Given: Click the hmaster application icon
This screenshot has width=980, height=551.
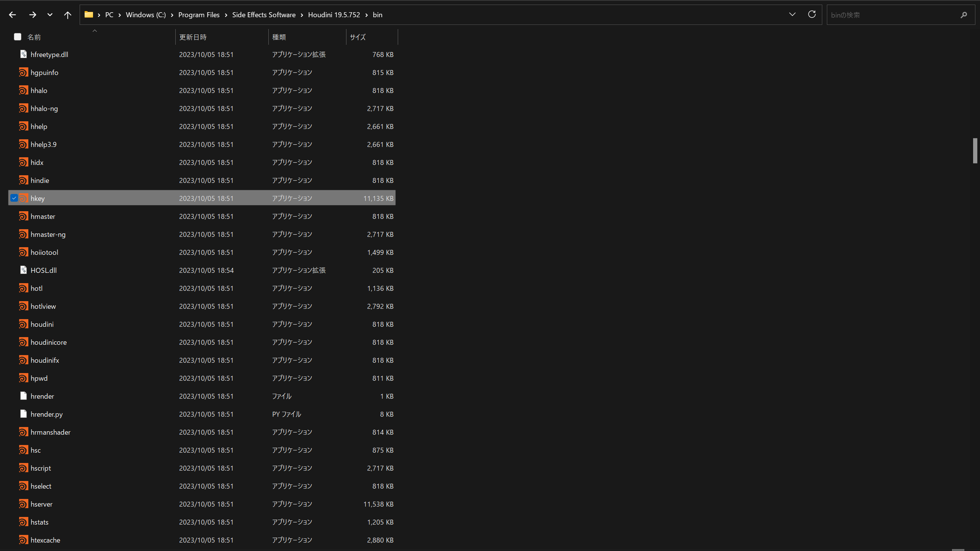Looking at the screenshot, I should [x=23, y=216].
